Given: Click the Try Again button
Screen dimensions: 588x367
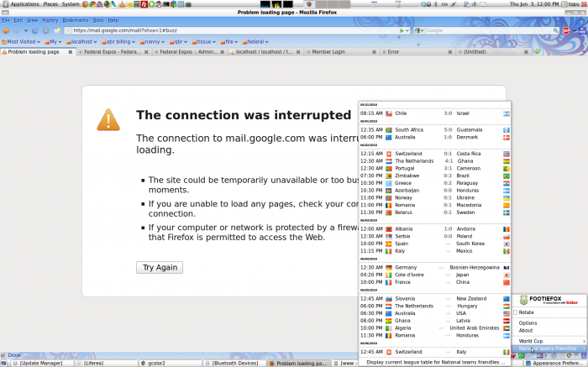Looking at the screenshot, I should click(160, 267).
